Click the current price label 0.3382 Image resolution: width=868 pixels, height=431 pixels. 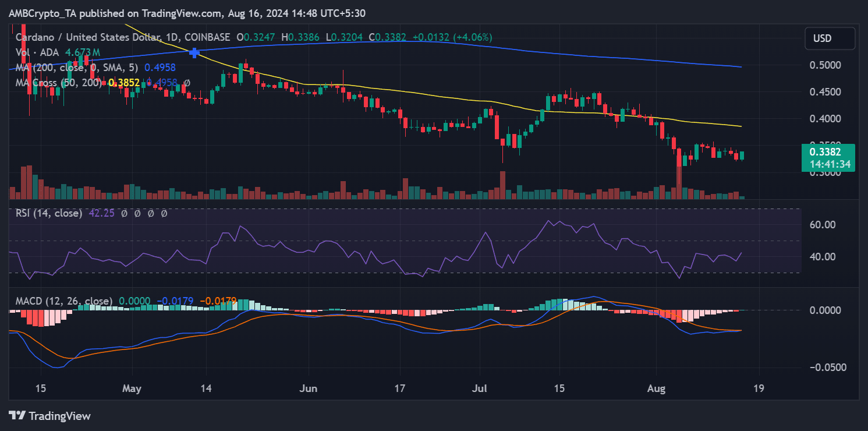point(826,152)
